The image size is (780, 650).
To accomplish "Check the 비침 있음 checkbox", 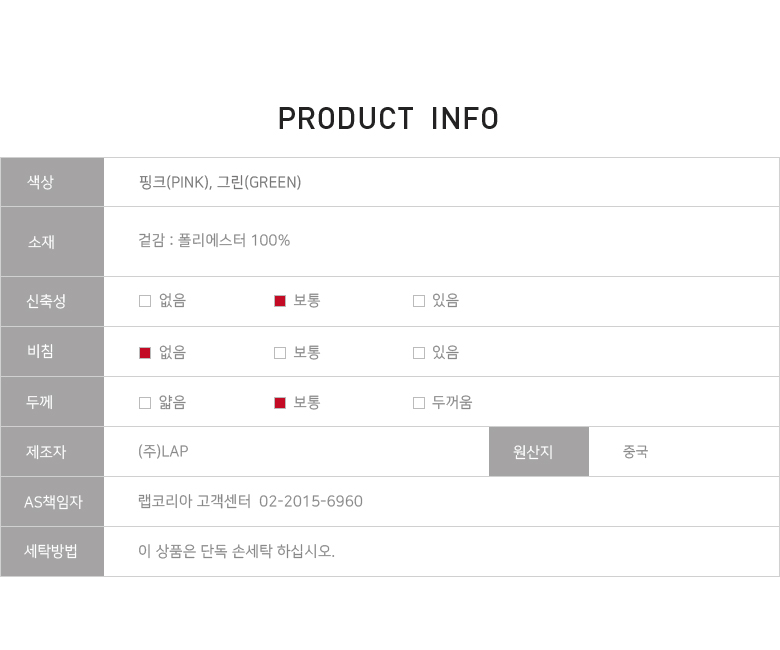I will 419,352.
